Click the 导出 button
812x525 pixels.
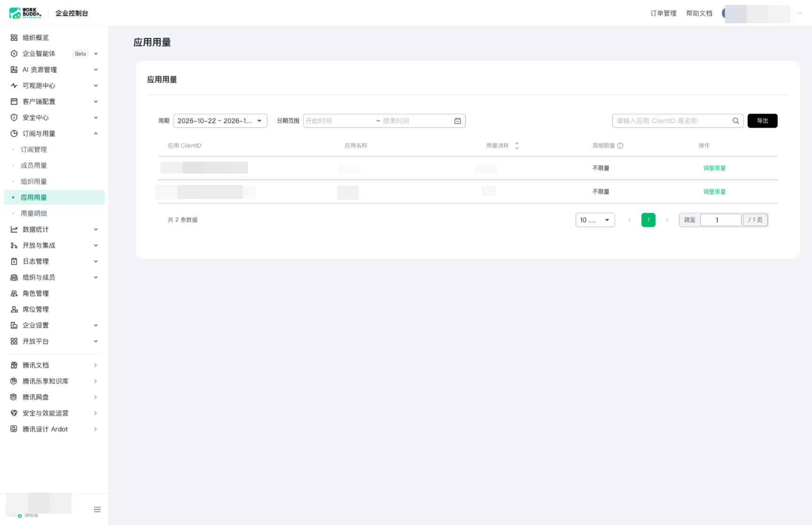pyautogui.click(x=762, y=121)
